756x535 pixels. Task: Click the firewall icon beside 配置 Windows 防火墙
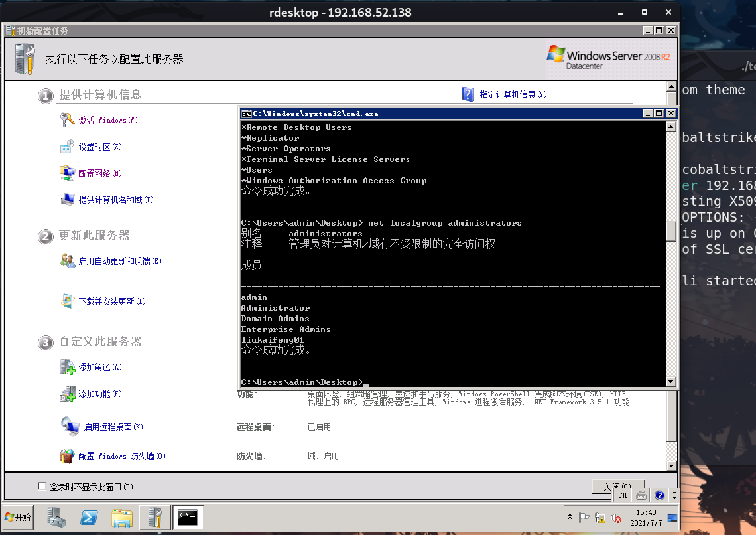(67, 456)
